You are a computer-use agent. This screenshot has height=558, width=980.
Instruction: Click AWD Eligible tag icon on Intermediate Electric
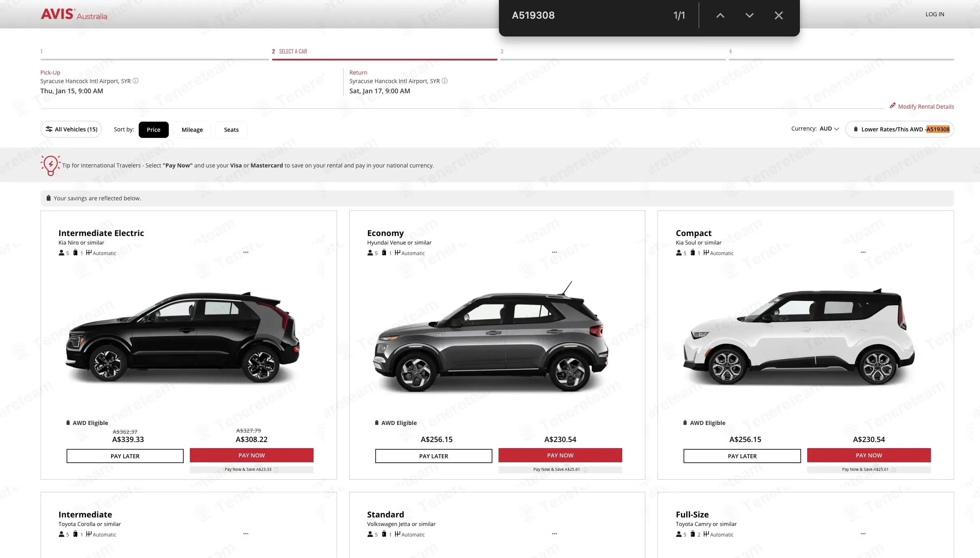click(x=68, y=423)
